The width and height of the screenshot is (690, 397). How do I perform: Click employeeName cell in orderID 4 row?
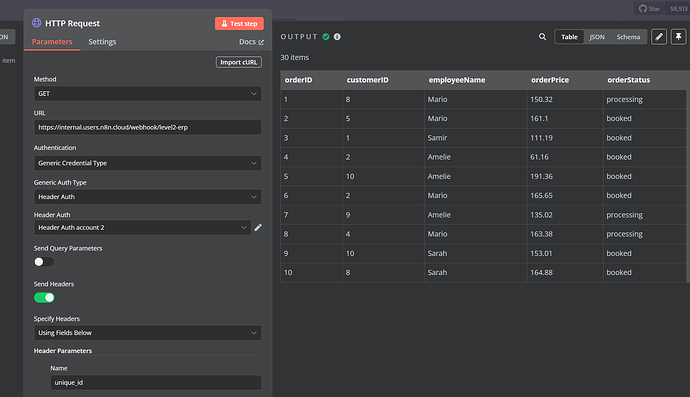click(475, 157)
